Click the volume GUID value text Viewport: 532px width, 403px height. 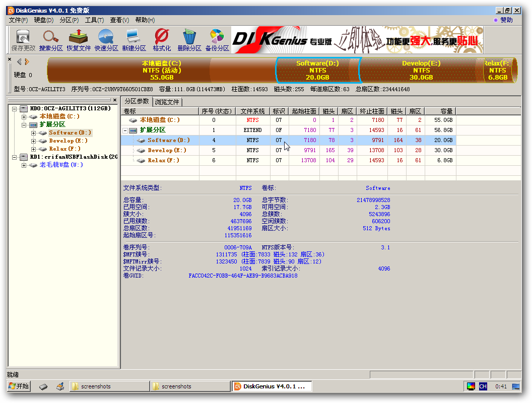pos(243,276)
